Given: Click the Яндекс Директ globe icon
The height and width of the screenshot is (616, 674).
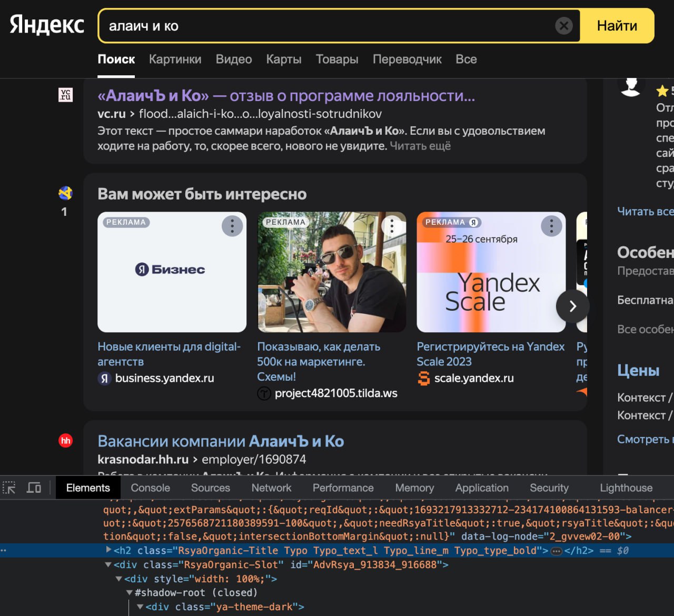Looking at the screenshot, I should [65, 193].
